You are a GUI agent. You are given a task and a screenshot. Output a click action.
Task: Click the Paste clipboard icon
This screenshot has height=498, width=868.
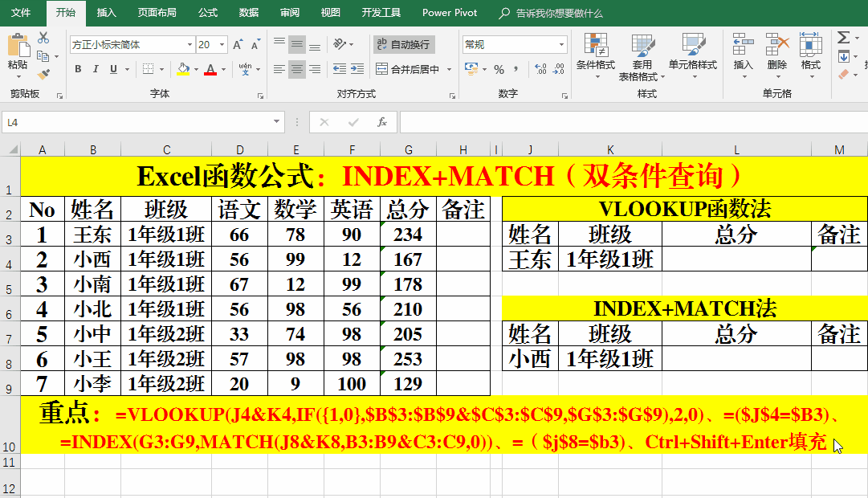(x=18, y=46)
